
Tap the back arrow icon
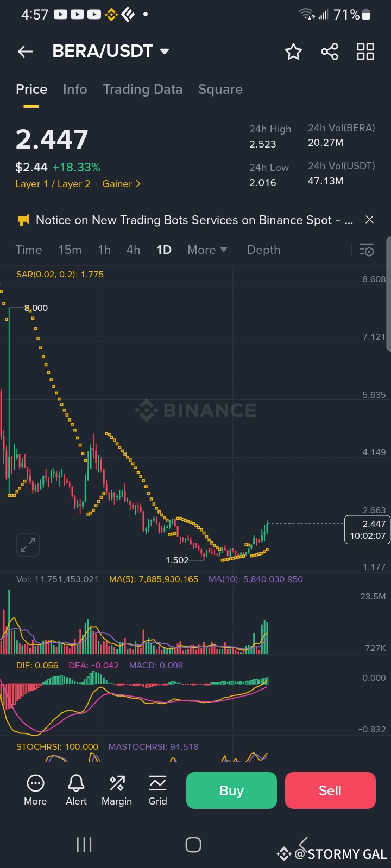(26, 52)
